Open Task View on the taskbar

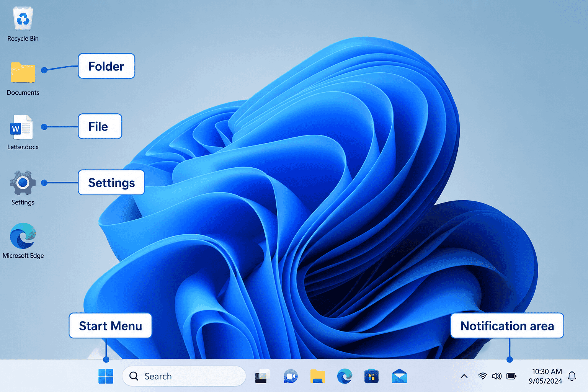tap(263, 376)
